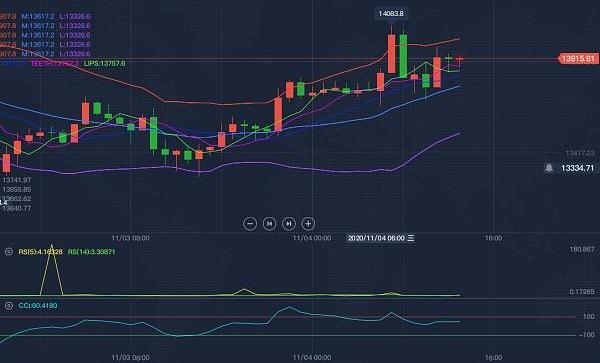Click the 13662.62 price level text
Image resolution: width=600 pixels, height=363 pixels.
16,199
